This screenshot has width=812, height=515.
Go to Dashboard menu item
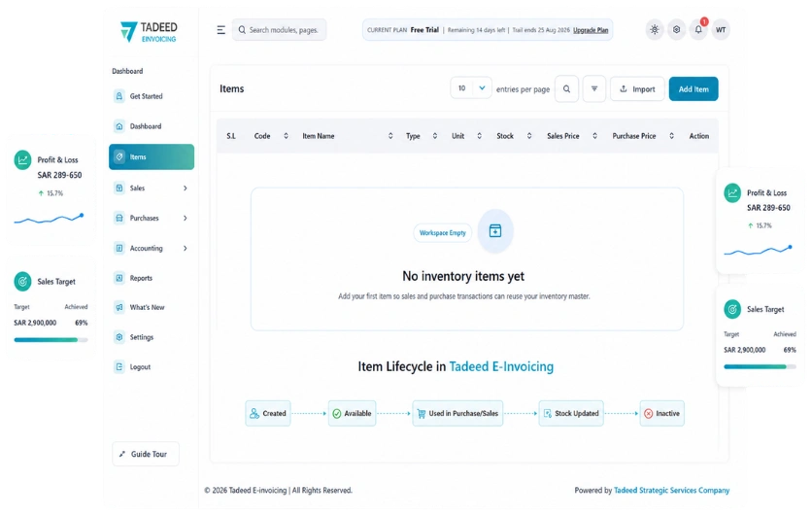coord(152,126)
